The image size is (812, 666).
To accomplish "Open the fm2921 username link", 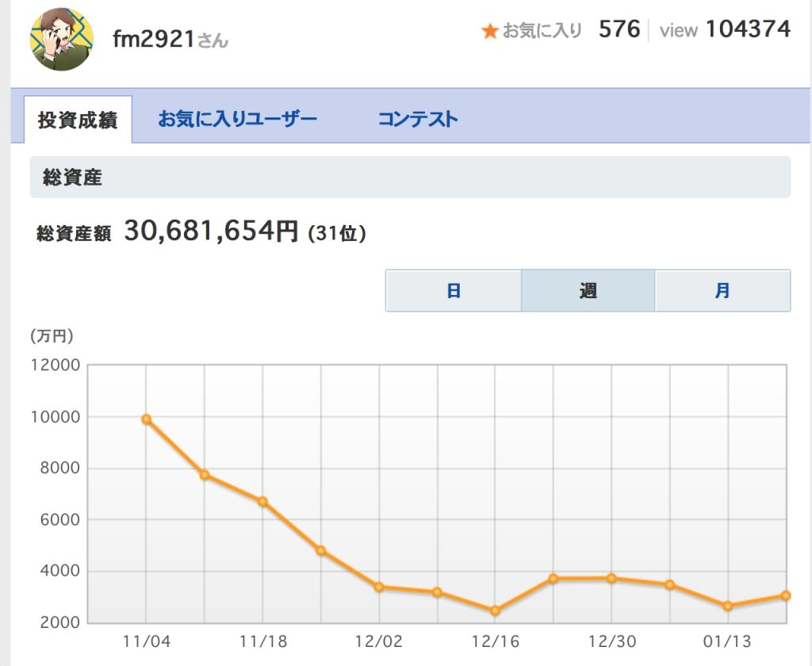I will click(154, 39).
